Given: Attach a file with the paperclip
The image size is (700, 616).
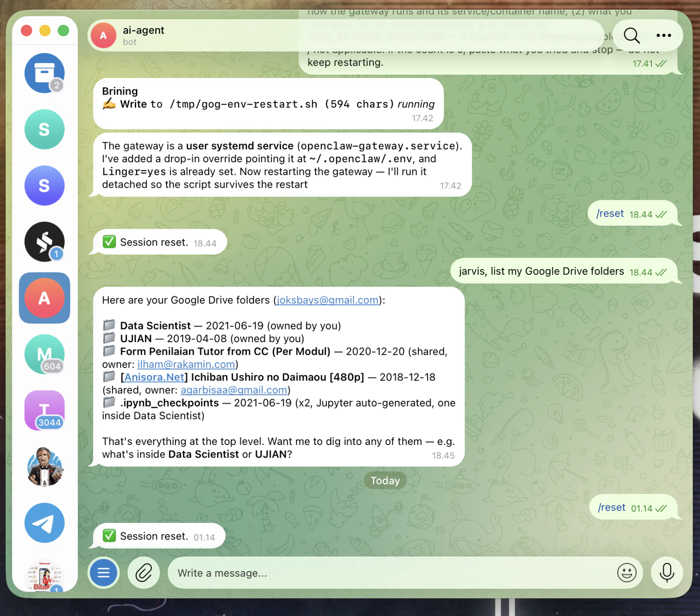Looking at the screenshot, I should click(143, 573).
